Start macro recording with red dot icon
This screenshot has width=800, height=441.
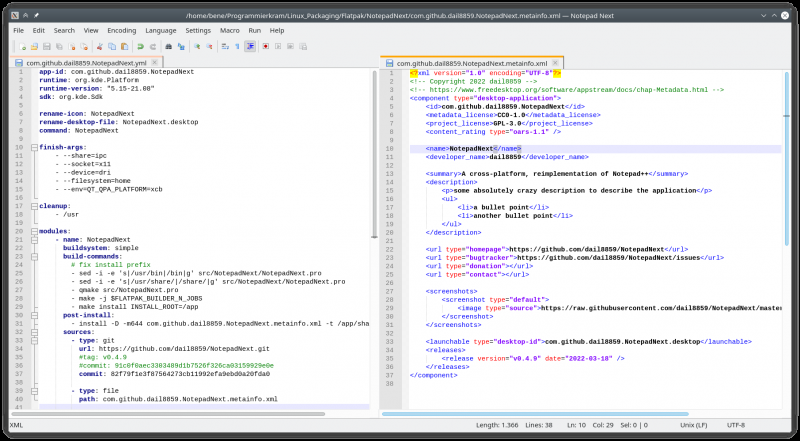coord(266,46)
